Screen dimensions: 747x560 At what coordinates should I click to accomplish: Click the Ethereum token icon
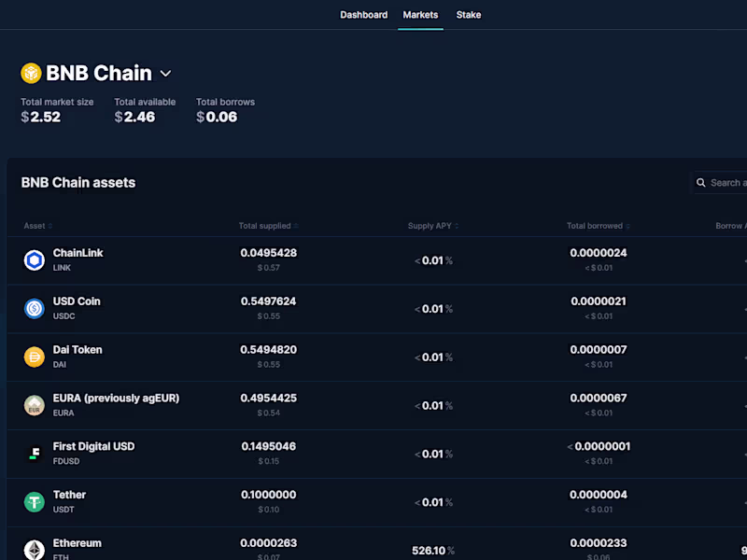pos(35,549)
